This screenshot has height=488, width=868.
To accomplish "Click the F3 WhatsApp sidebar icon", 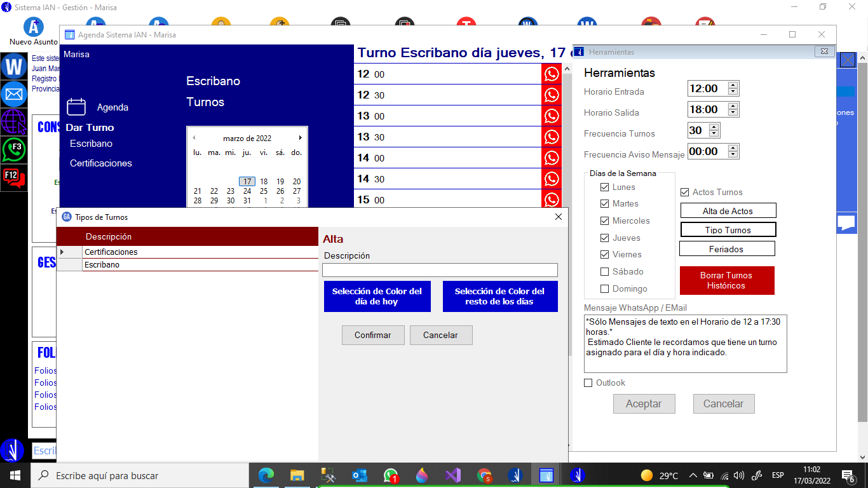I will pos(14,149).
